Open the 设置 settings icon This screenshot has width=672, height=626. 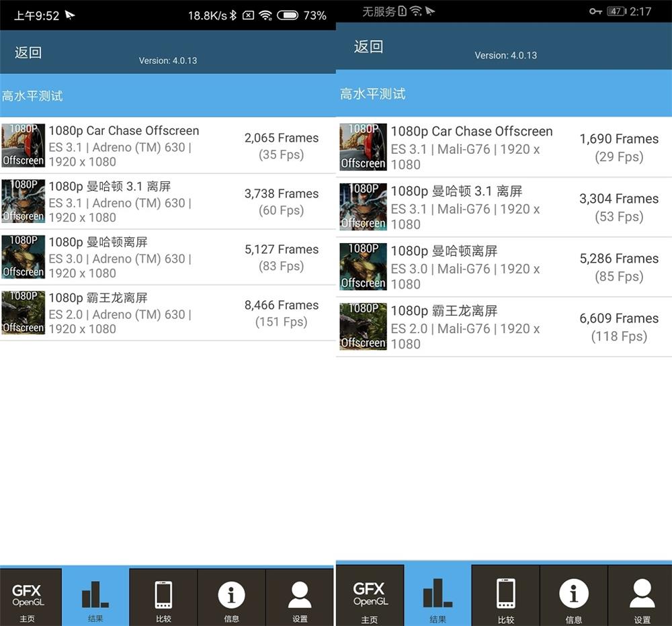[x=300, y=596]
